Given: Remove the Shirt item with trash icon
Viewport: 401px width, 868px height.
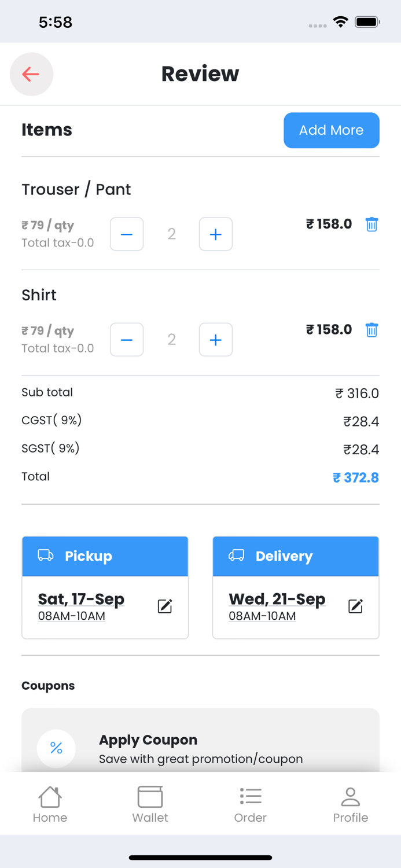Looking at the screenshot, I should pos(371,330).
